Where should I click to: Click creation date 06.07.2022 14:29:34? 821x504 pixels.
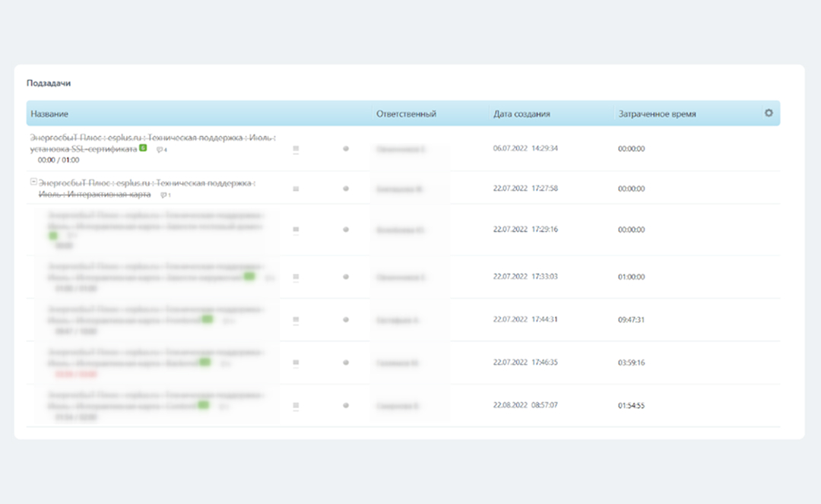(x=525, y=148)
